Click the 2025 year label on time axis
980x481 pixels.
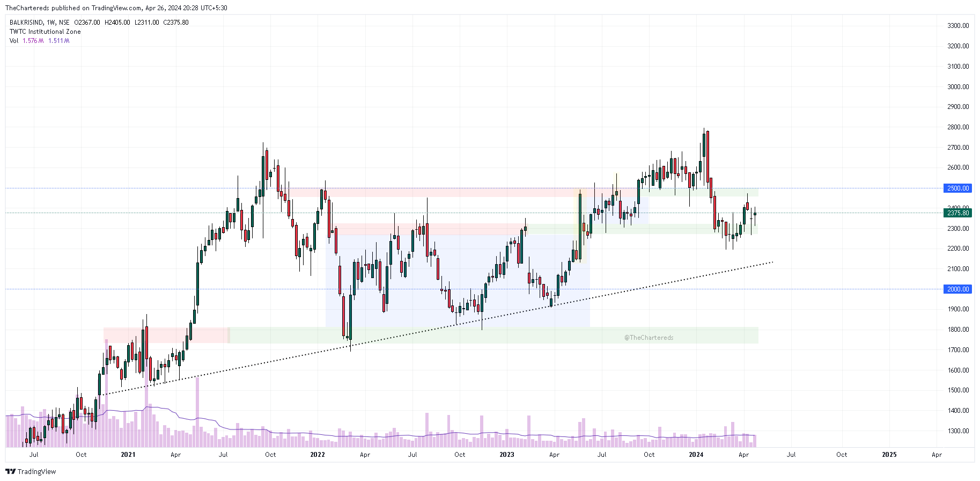click(x=889, y=455)
